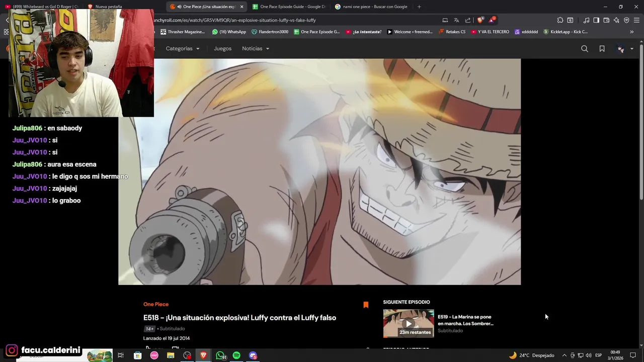The image size is (644, 362).
Task: Open ¿Lo intentaste? bookmark
Action: tap(363, 32)
